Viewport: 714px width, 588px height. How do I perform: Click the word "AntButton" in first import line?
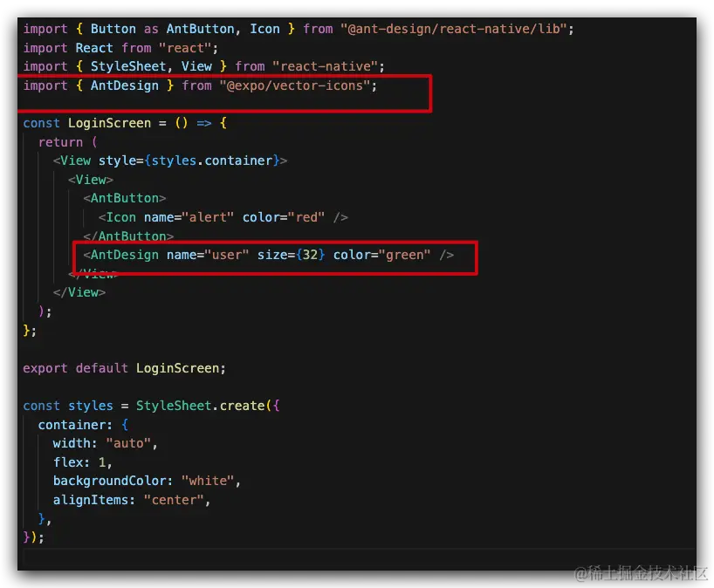201,29
